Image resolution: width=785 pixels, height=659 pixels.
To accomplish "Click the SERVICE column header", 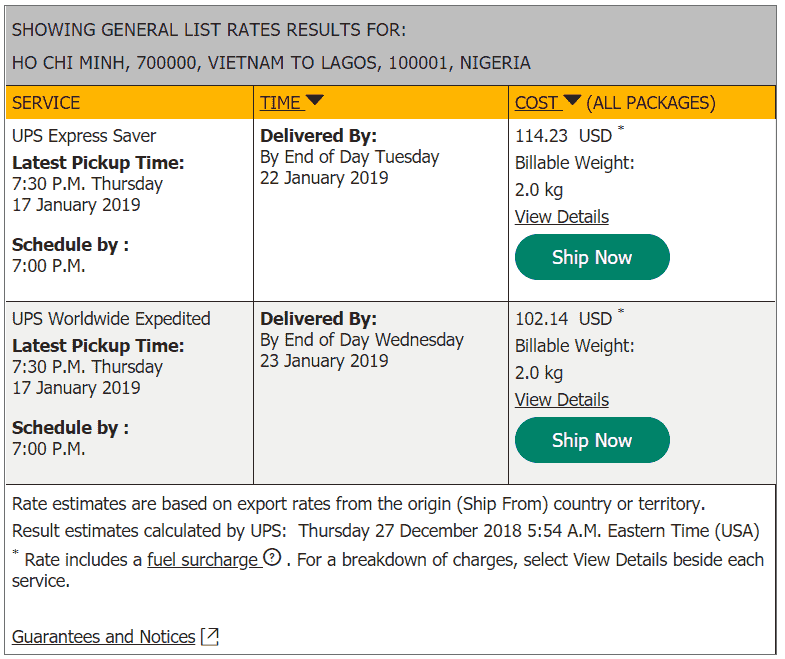I will [46, 103].
